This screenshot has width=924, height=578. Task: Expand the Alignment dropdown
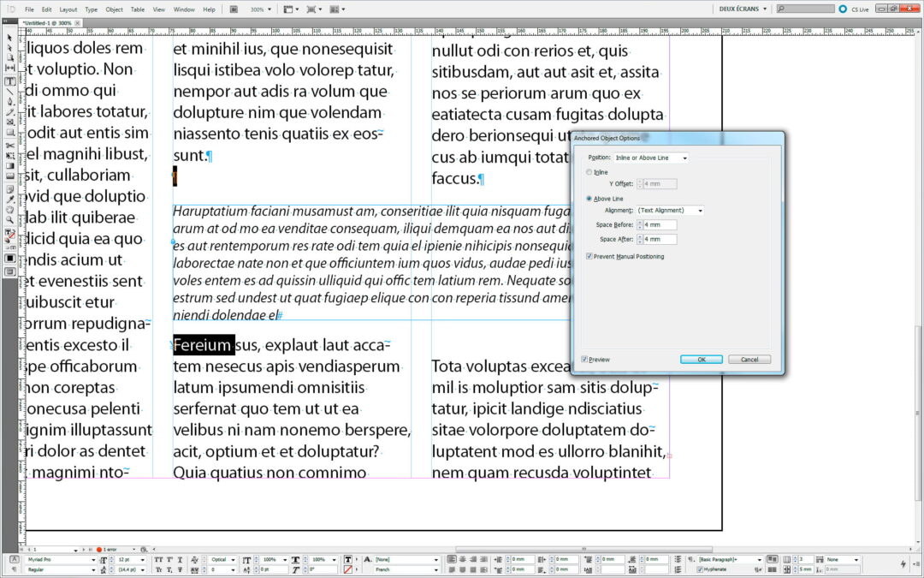670,211
